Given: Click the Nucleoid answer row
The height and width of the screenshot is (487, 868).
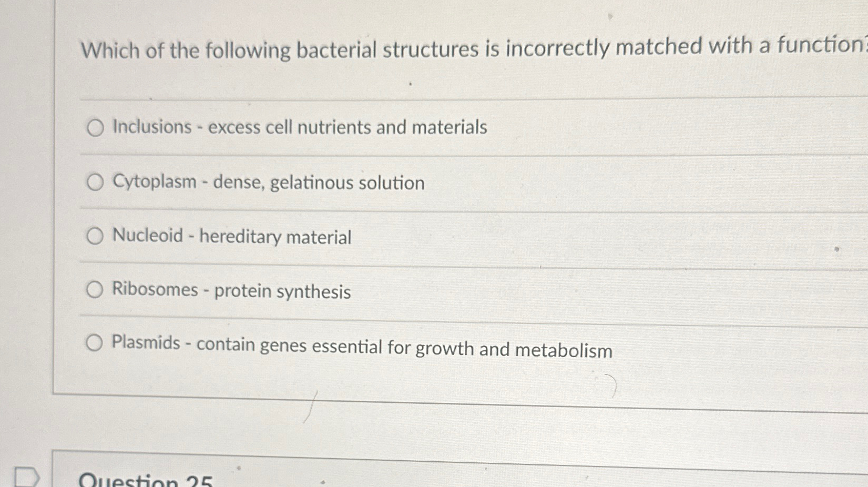Looking at the screenshot, I should tap(231, 237).
